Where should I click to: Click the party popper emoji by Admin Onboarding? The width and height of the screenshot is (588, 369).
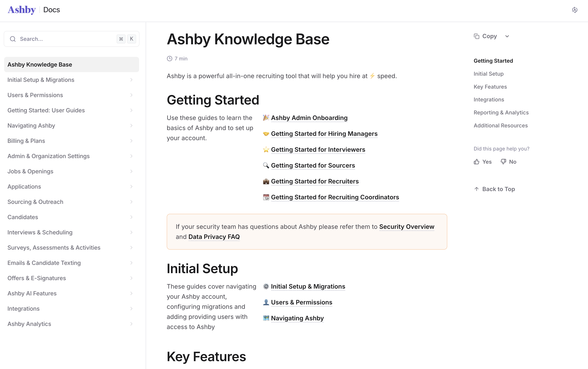(266, 118)
